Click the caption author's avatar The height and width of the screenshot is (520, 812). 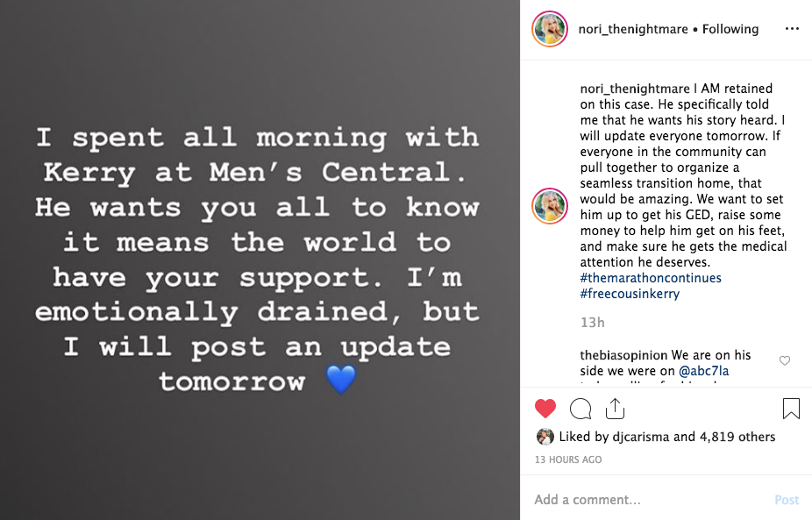pos(550,207)
